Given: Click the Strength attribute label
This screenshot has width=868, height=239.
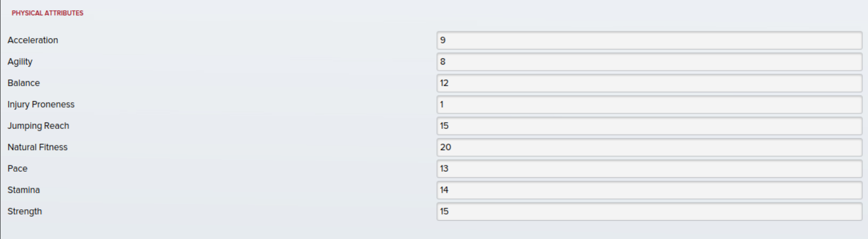Looking at the screenshot, I should [25, 212].
